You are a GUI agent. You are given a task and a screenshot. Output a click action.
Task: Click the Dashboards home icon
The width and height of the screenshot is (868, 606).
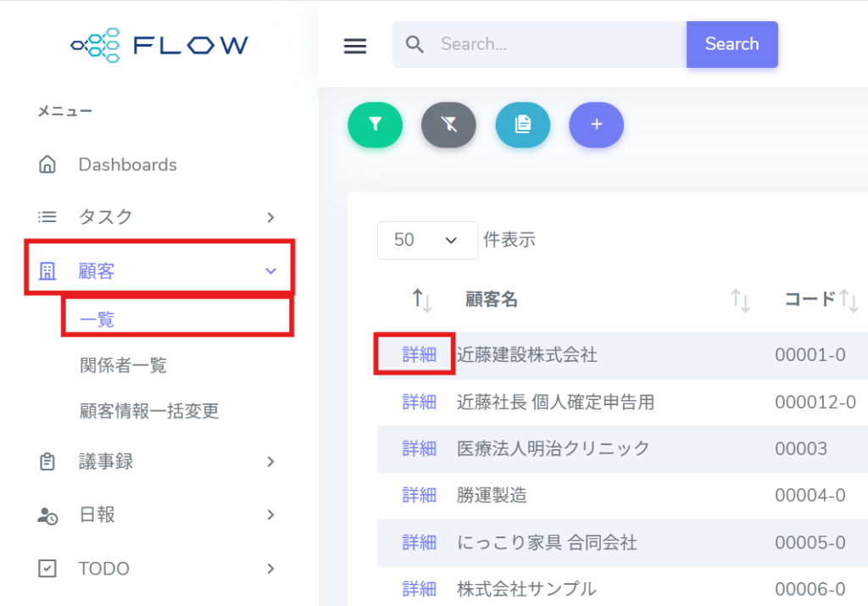[48, 164]
